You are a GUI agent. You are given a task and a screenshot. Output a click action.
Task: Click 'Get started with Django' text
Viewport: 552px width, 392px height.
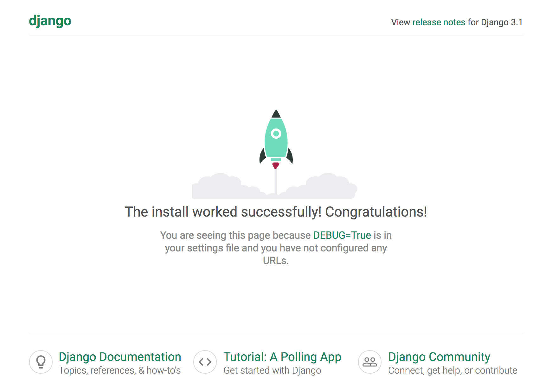point(272,370)
